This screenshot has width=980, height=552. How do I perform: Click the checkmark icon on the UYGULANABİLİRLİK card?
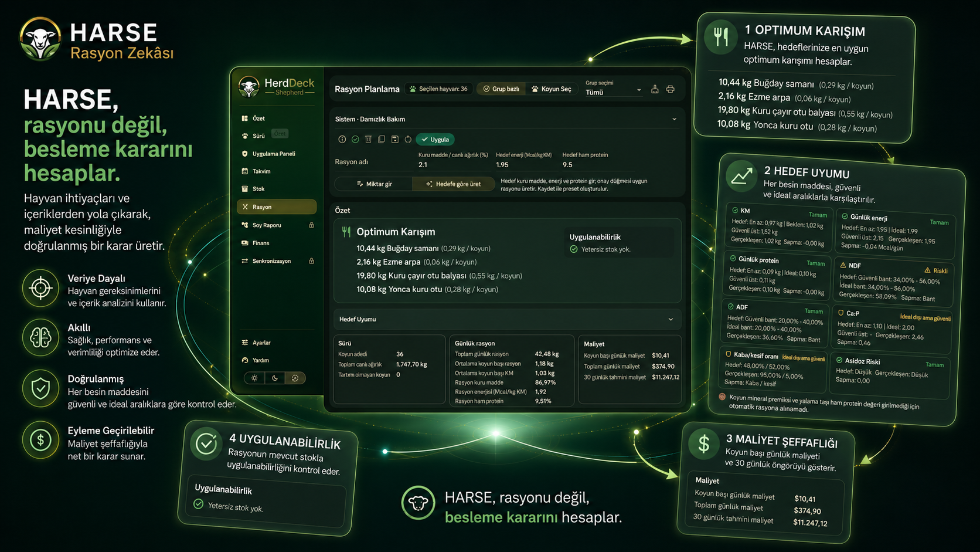(206, 443)
